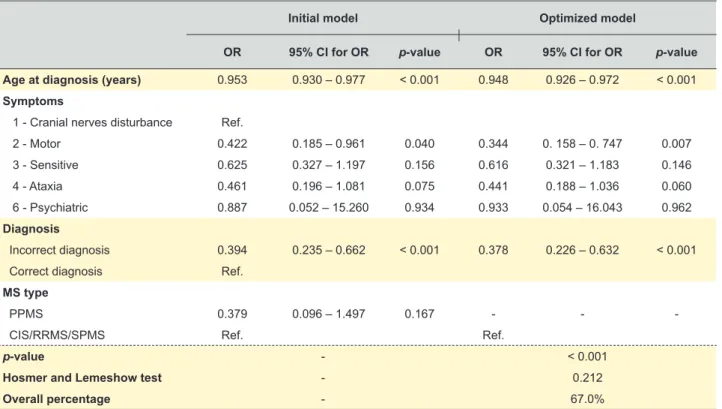Click the 0.441 odds ratio
Image resolution: width=722 pixels, height=409 pixels.
point(493,186)
